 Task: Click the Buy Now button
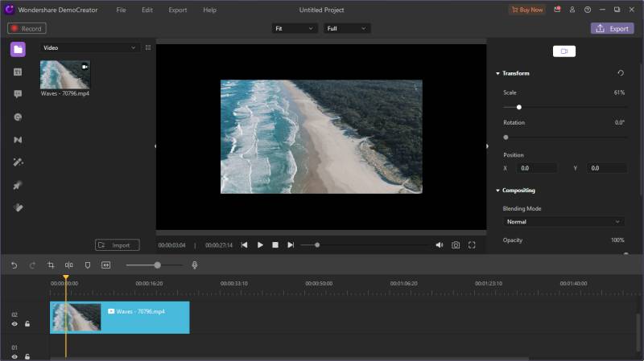coord(527,10)
